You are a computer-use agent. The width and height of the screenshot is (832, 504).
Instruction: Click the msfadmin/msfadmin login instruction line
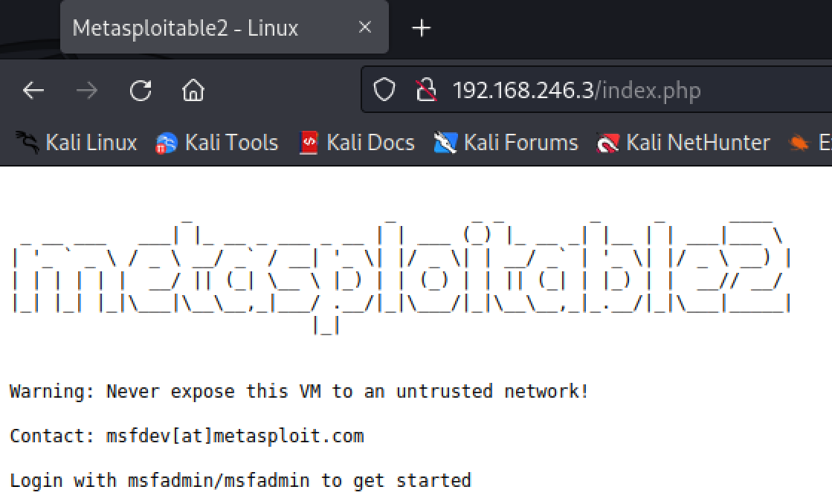click(x=240, y=480)
